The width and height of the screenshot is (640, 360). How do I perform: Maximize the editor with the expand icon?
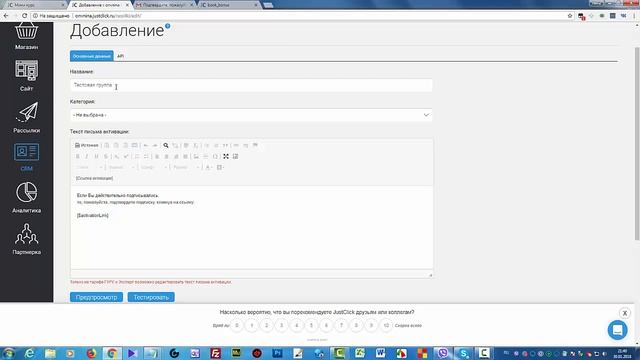click(x=226, y=156)
